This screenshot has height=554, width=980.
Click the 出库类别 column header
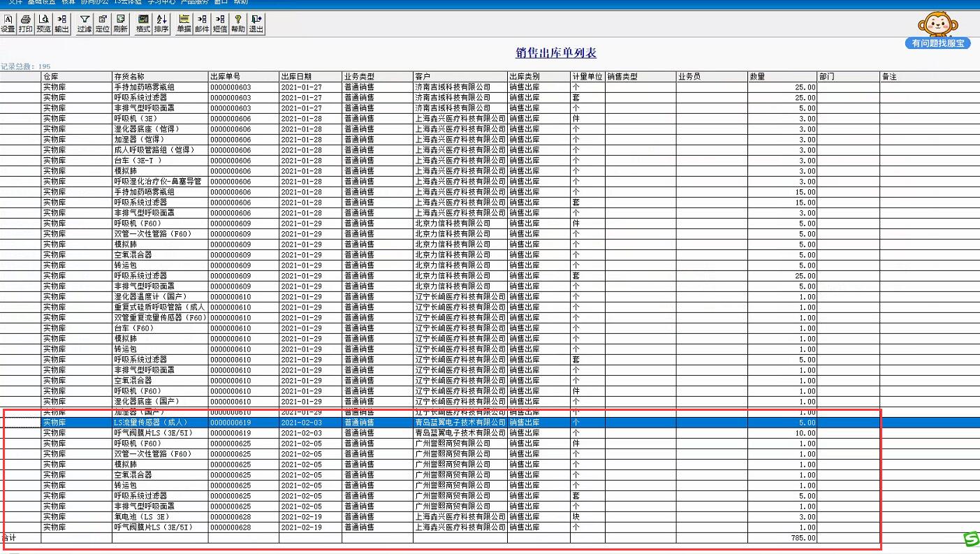pyautogui.click(x=539, y=76)
